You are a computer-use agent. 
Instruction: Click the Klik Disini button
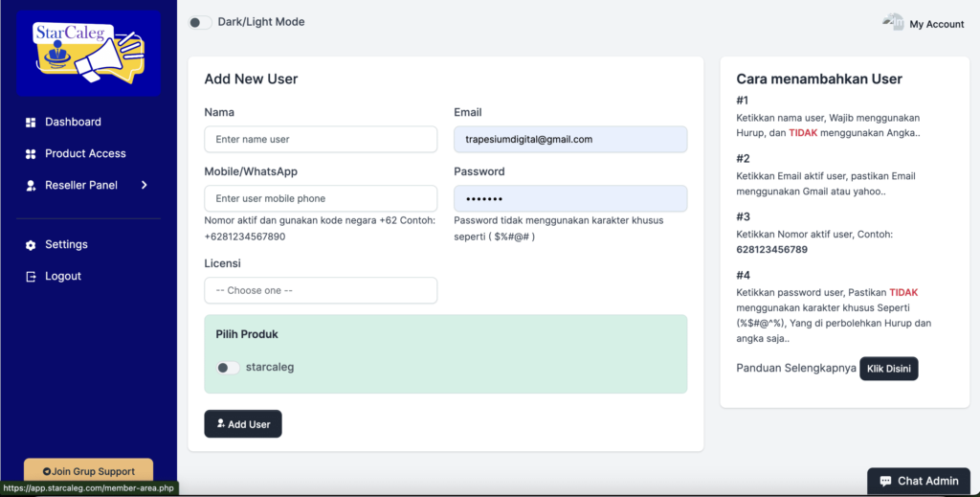(888, 369)
